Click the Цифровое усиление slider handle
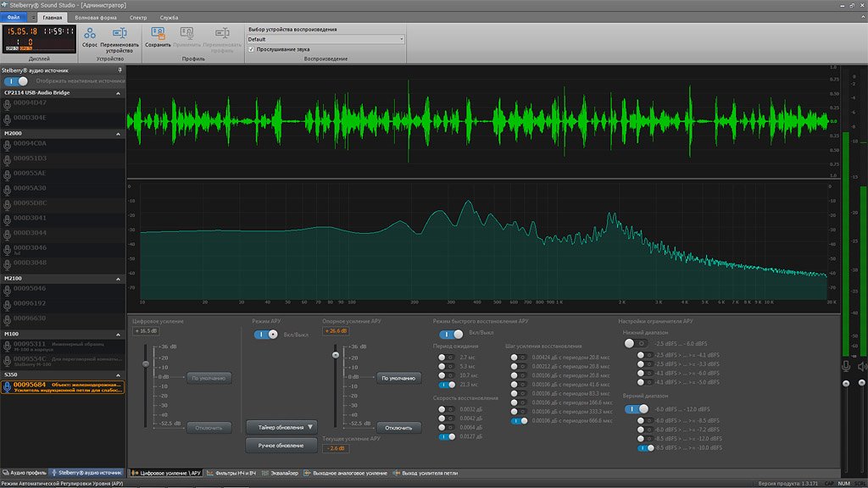Screen dimensions: 868x488 click(146, 363)
